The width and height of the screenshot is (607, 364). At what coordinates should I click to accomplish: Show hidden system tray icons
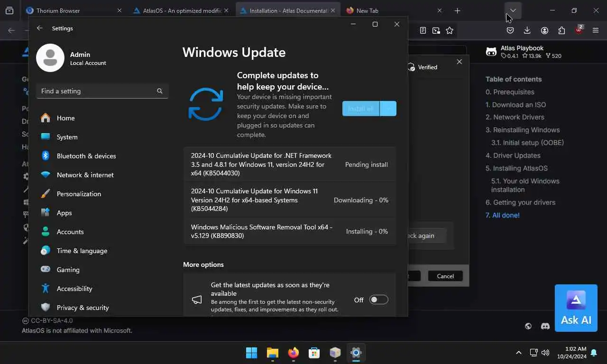coord(519,353)
